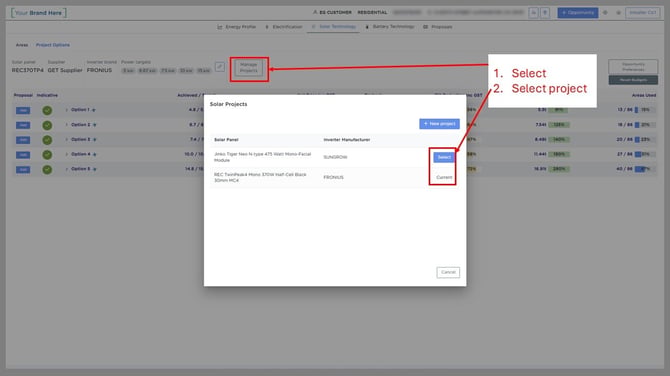Click the REC TwinPeak4 Mono 370W panel text
The width and height of the screenshot is (670, 376).
coord(260,177)
